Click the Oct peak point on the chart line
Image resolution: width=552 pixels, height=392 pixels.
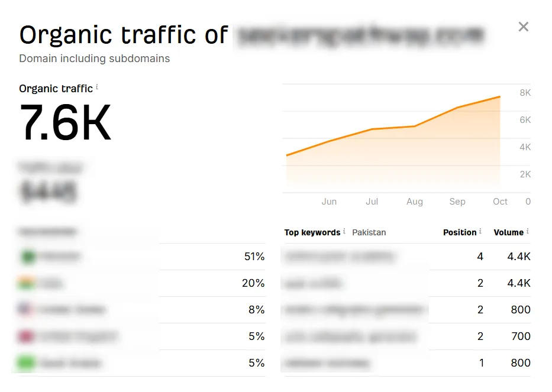click(500, 96)
